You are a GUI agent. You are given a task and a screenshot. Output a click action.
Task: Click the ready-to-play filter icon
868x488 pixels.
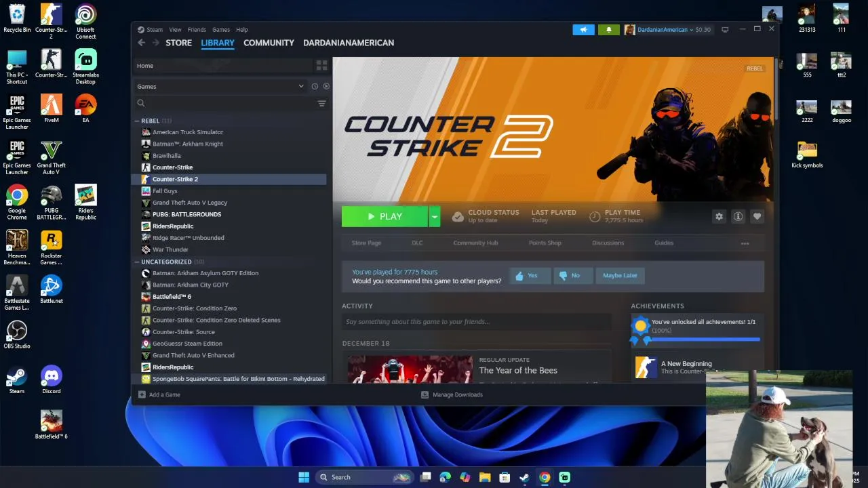[x=326, y=86]
